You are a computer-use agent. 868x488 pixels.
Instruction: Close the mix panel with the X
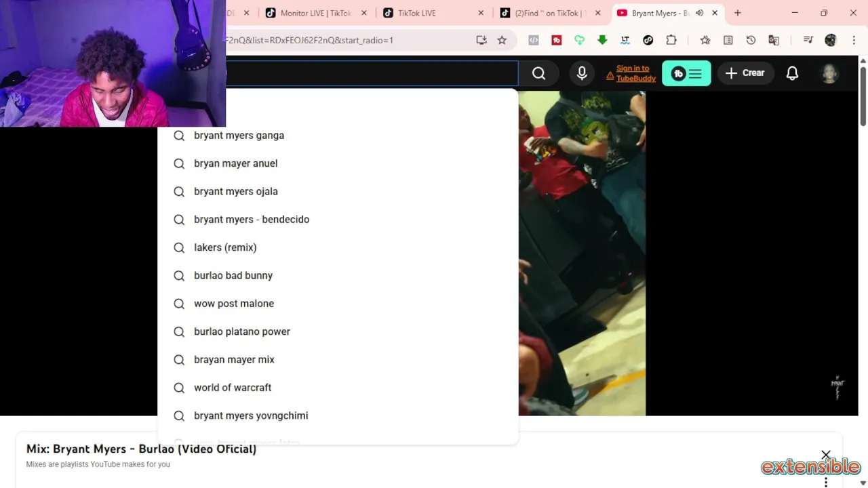tap(826, 454)
